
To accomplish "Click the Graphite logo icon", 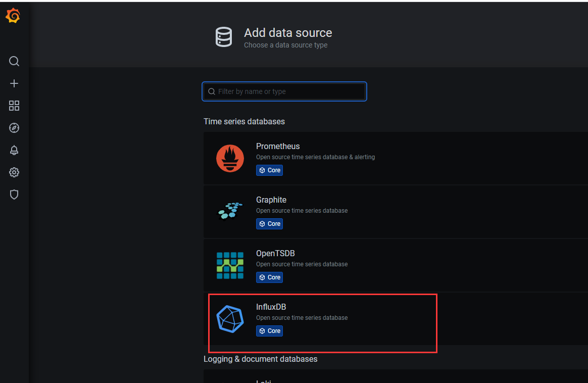I will click(230, 211).
